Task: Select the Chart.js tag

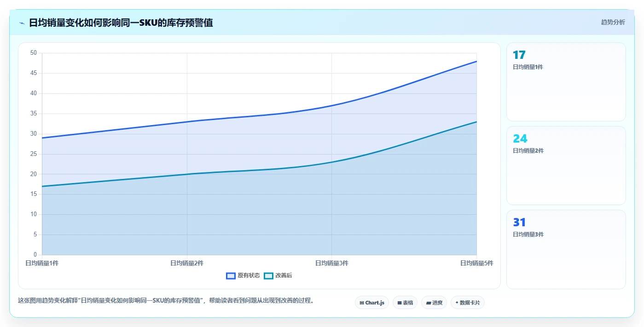Action: 372,303
